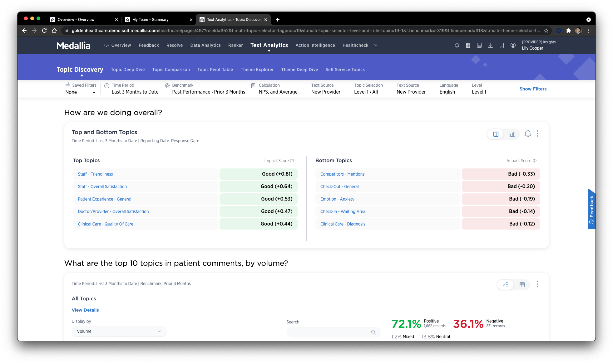The height and width of the screenshot is (364, 613).
Task: Open Chrome three-dot menu
Action: click(589, 31)
